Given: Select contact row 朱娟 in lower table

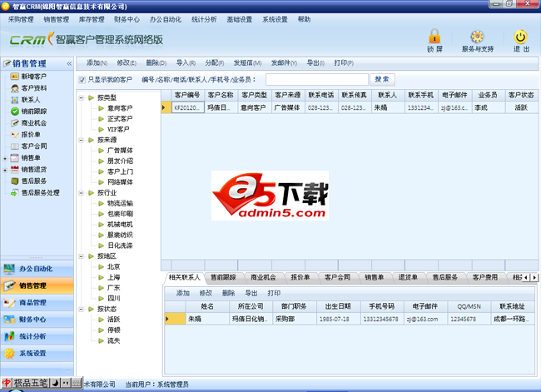Looking at the screenshot, I should 350,319.
